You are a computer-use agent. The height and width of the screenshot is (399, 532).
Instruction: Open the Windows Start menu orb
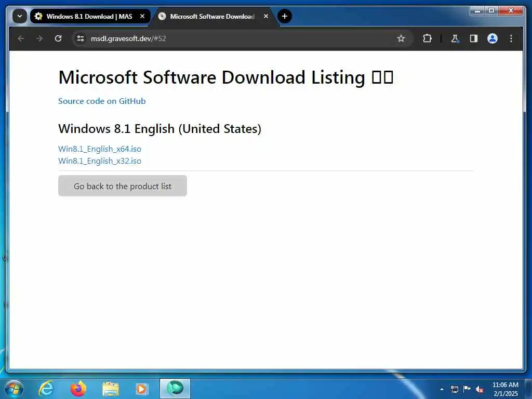coord(14,389)
